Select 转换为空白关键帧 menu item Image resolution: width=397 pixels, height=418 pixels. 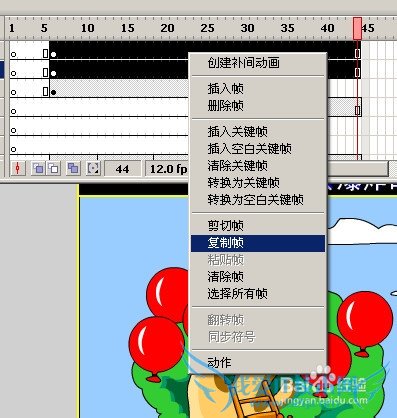tap(258, 200)
